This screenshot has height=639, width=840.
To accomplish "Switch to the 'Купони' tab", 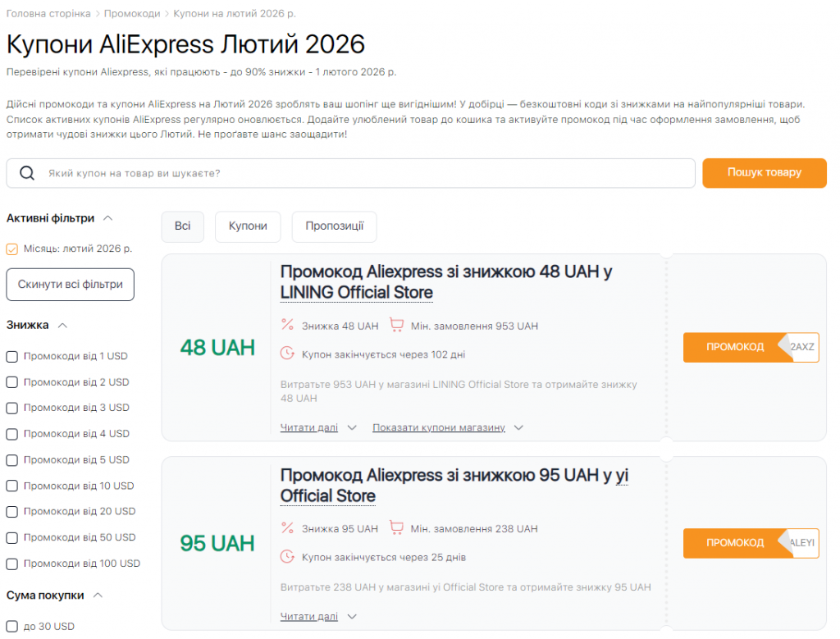I will pyautogui.click(x=248, y=226).
